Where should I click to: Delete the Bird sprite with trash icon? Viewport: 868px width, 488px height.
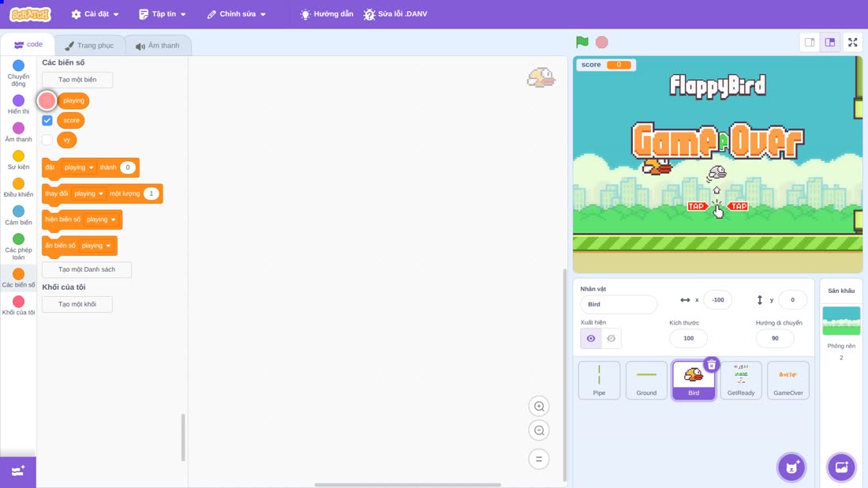[x=711, y=365]
